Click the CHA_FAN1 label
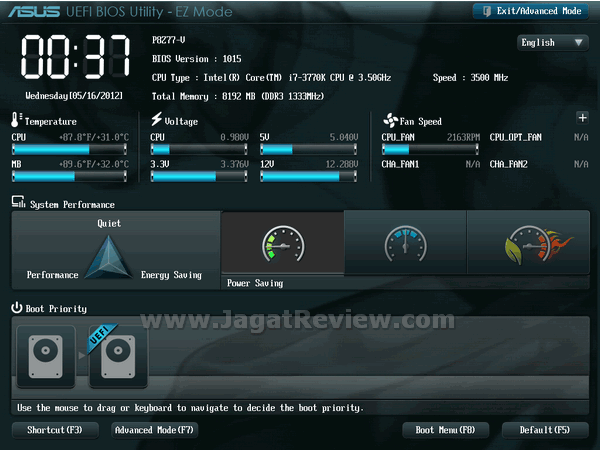The width and height of the screenshot is (600, 450). pyautogui.click(x=400, y=164)
